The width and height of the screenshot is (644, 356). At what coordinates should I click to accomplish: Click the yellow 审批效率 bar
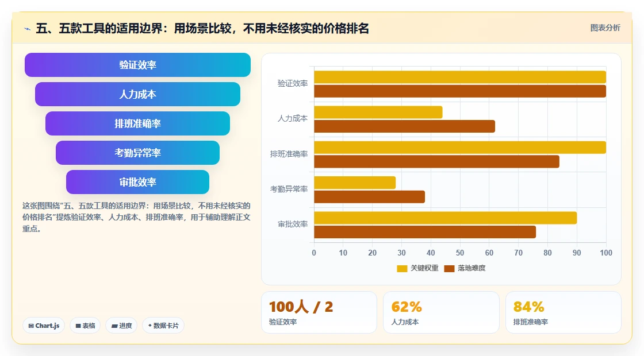tap(446, 218)
